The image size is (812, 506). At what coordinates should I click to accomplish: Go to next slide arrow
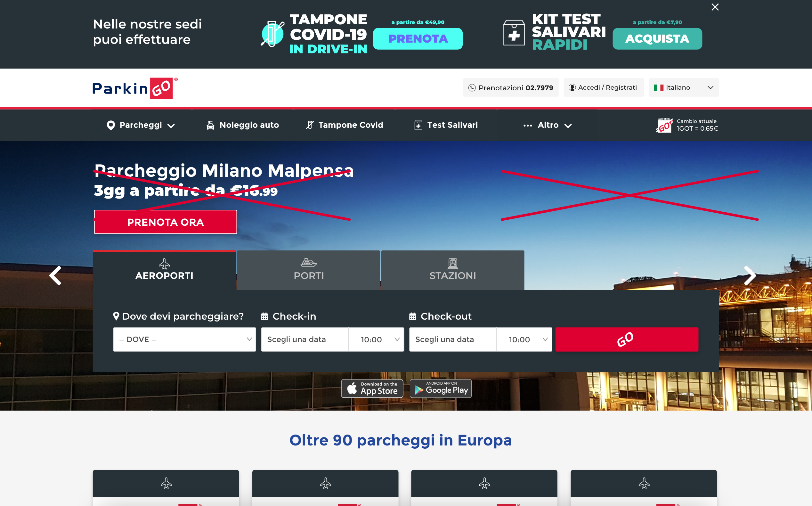point(750,275)
